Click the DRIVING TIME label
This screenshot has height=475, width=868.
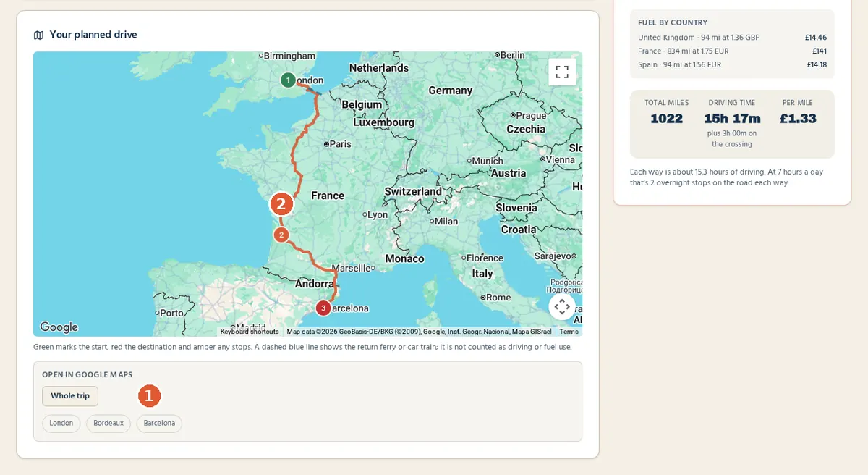point(732,103)
